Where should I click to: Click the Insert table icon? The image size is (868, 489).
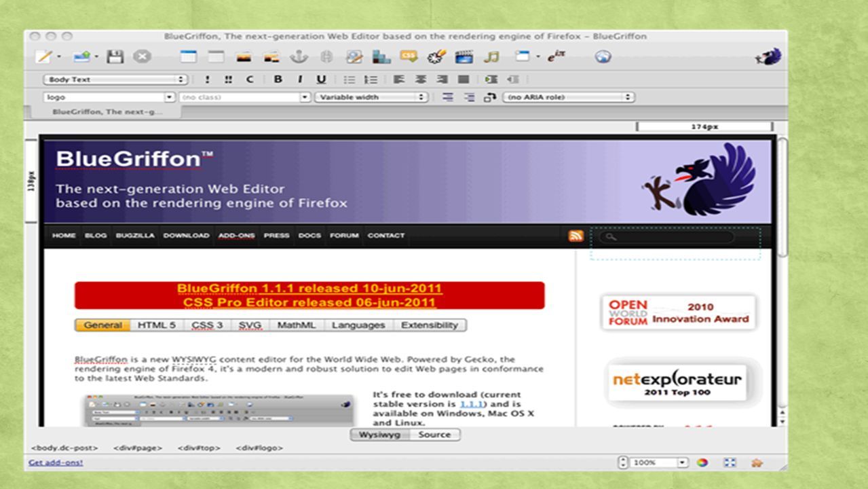188,57
